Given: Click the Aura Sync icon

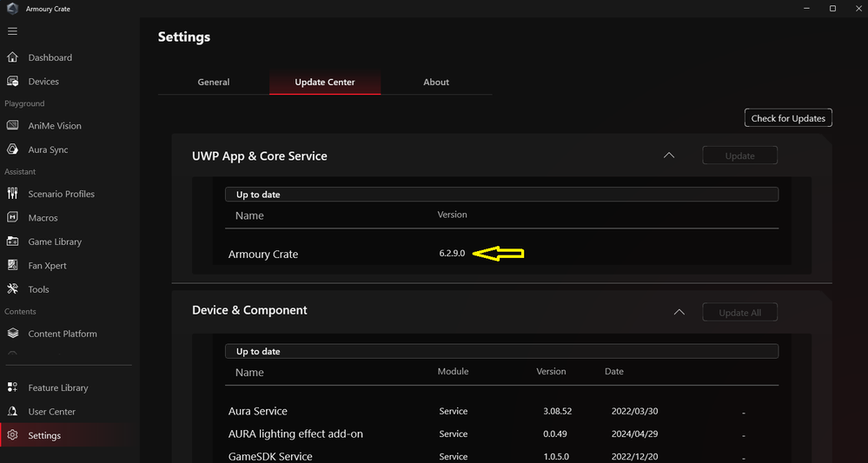Looking at the screenshot, I should point(13,149).
